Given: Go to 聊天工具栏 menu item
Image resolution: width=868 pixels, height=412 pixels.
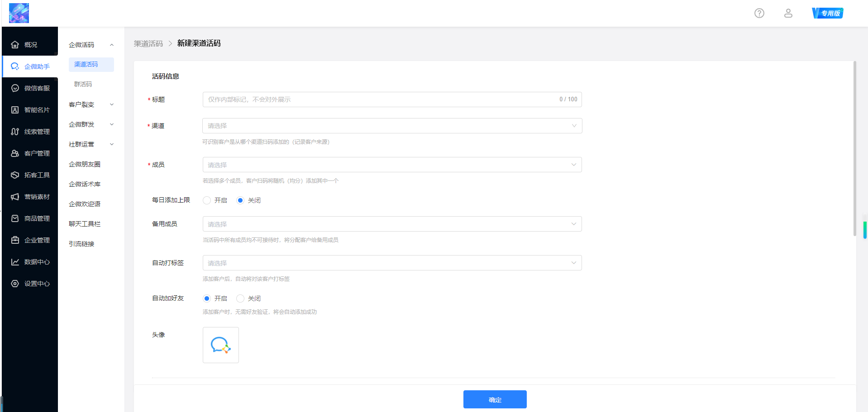Looking at the screenshot, I should click(x=85, y=224).
